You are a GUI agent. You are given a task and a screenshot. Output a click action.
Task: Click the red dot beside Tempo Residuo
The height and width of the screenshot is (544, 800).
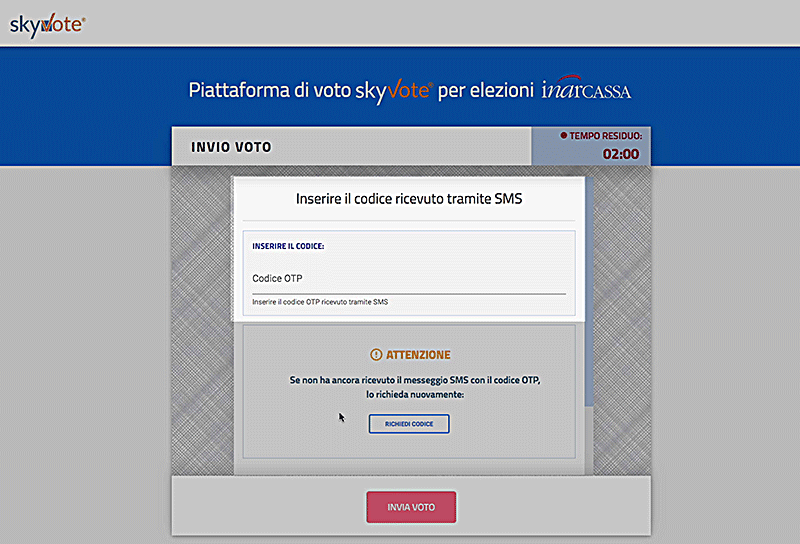pyautogui.click(x=564, y=135)
